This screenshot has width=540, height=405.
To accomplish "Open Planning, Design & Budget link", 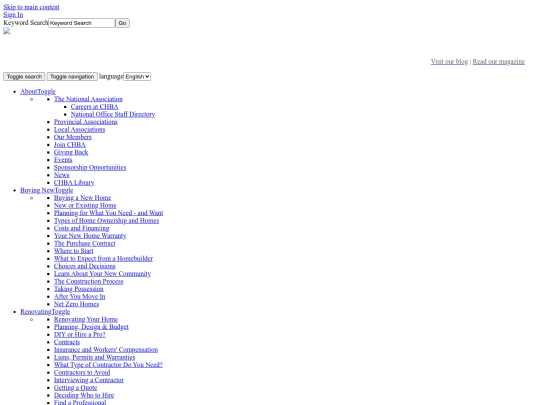I will tap(91, 327).
